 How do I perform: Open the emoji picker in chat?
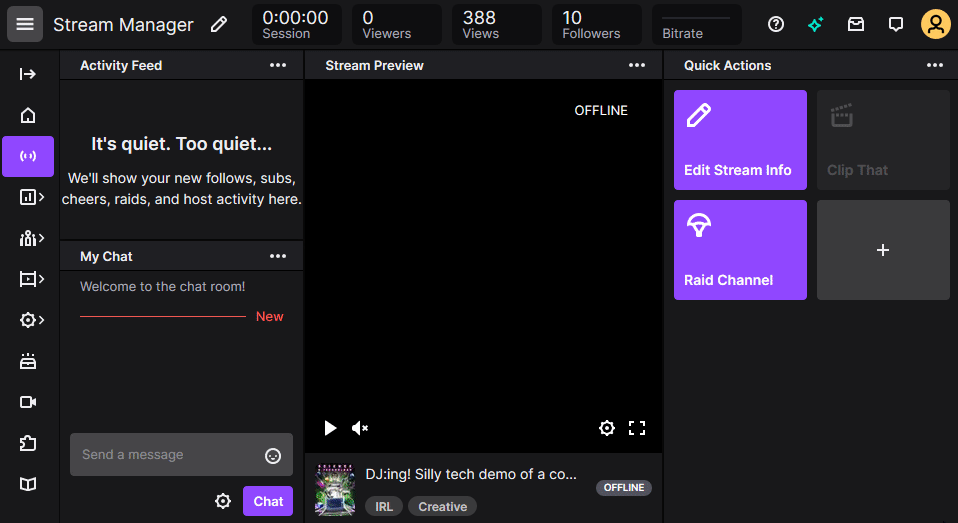273,456
